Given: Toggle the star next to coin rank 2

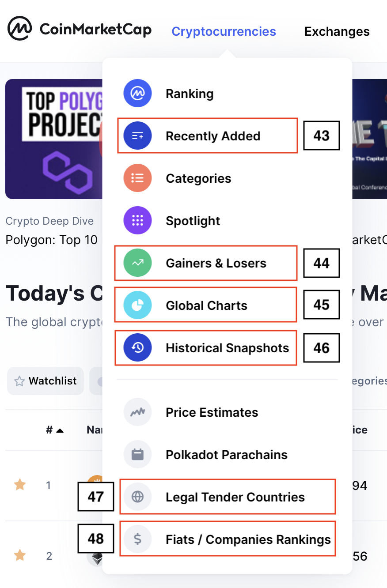Looking at the screenshot, I should 20,555.
